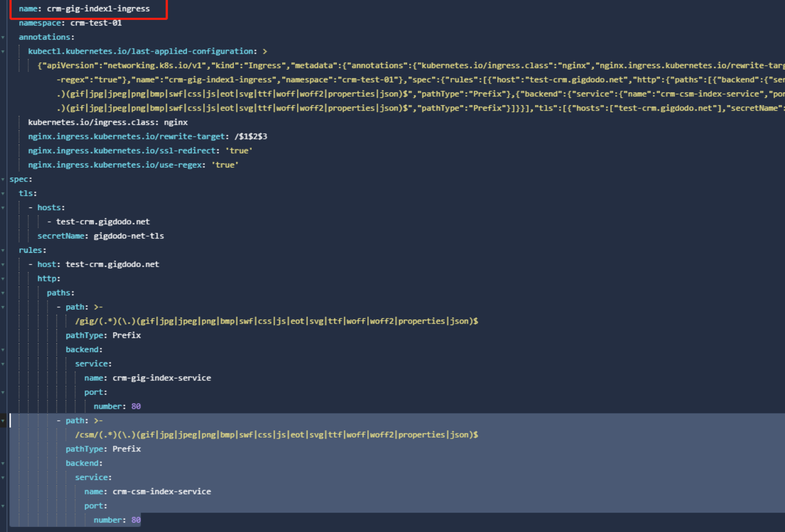
Task: Collapse the first path entry for /gig/
Action: (3, 307)
